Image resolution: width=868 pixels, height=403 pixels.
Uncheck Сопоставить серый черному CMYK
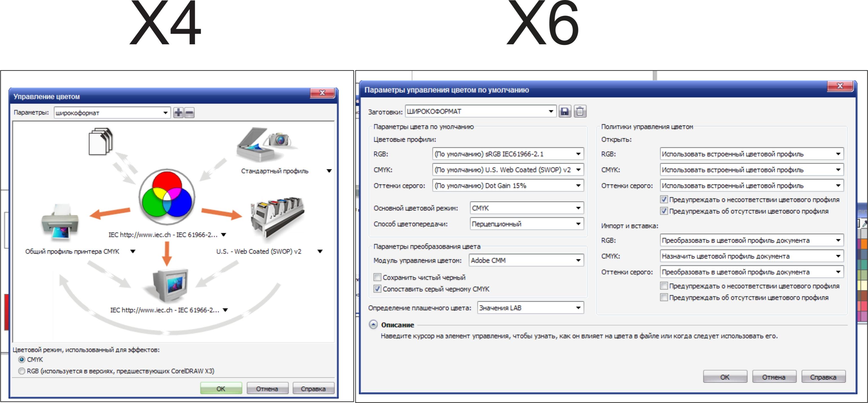pos(377,289)
